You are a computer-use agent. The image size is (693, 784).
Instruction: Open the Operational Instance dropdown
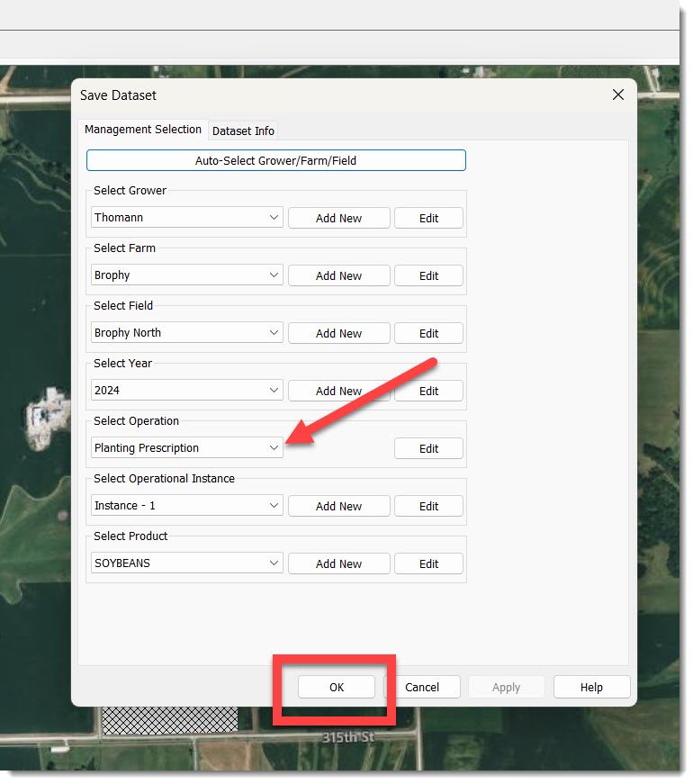click(274, 506)
